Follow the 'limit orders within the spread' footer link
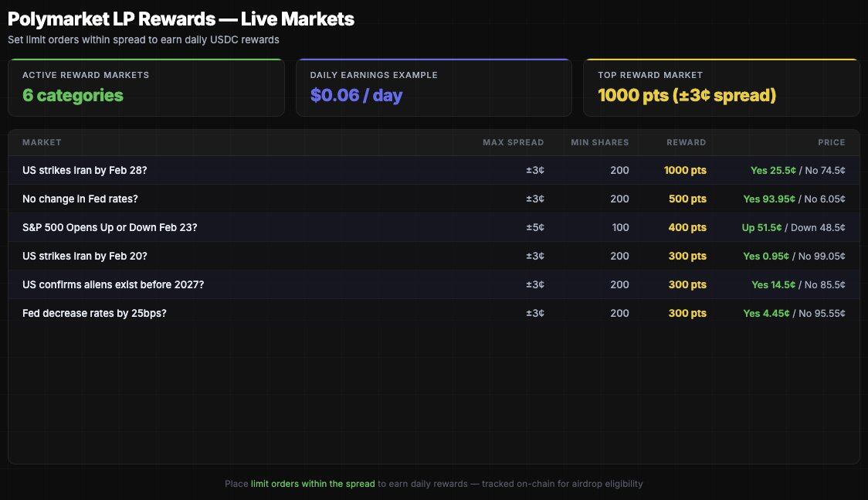 pyautogui.click(x=313, y=484)
